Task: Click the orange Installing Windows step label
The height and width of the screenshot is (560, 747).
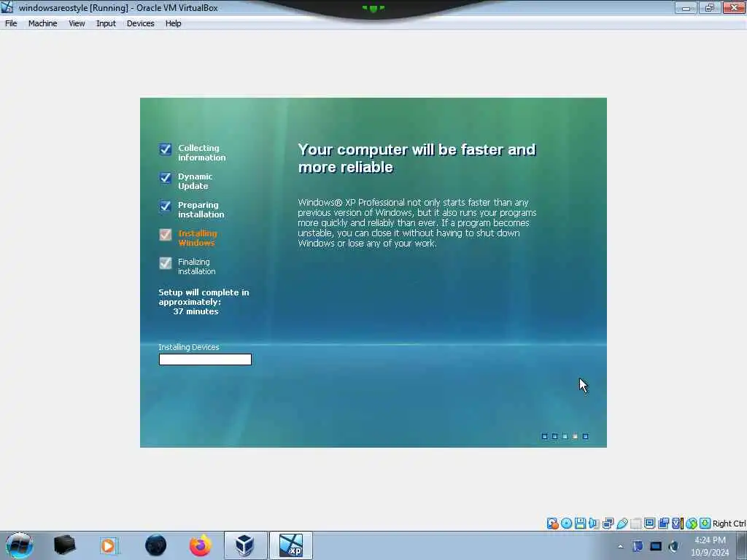Action: coord(198,238)
